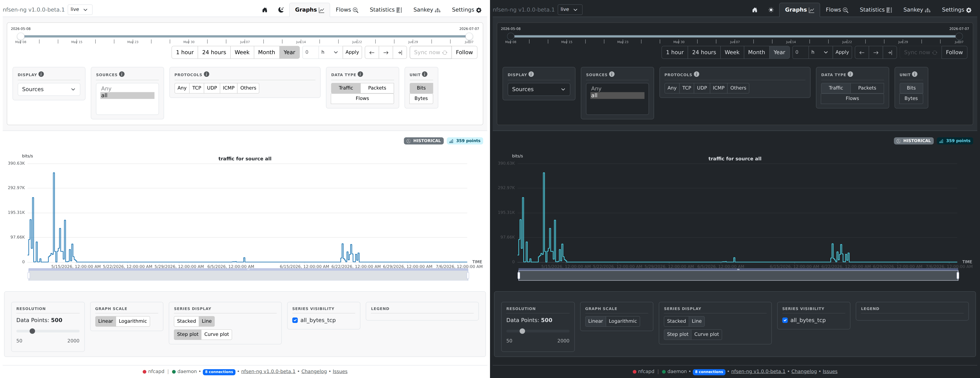Viewport: 980px width, 378px height.
Task: Jump to latest with the arrow-to-bar button, dark window
Action: tap(890, 52)
